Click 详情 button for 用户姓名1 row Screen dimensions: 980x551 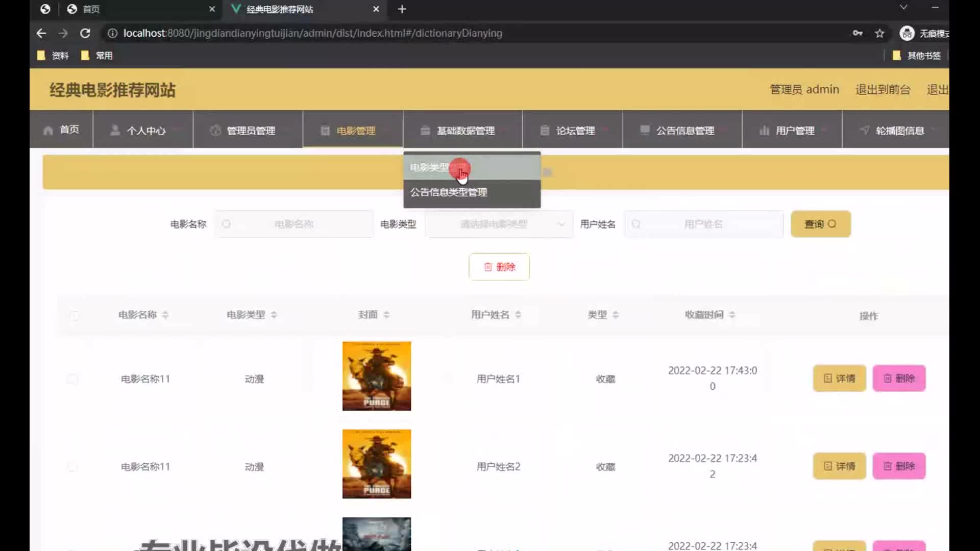point(839,378)
